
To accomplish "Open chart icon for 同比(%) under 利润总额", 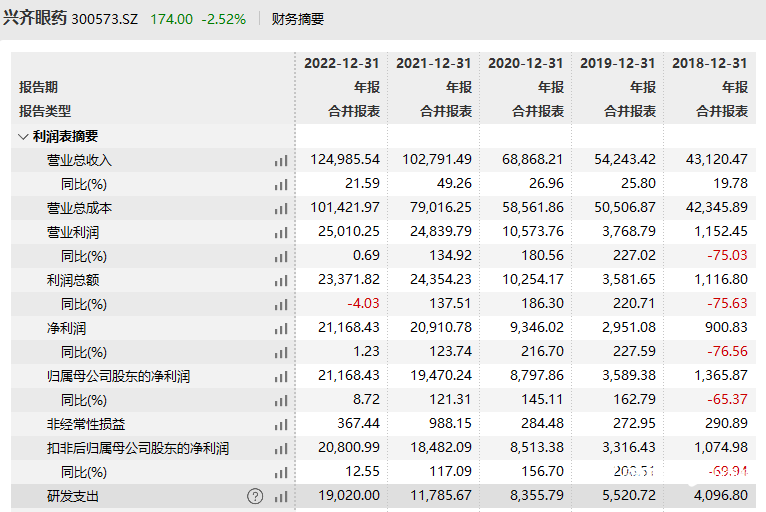I will click(281, 305).
